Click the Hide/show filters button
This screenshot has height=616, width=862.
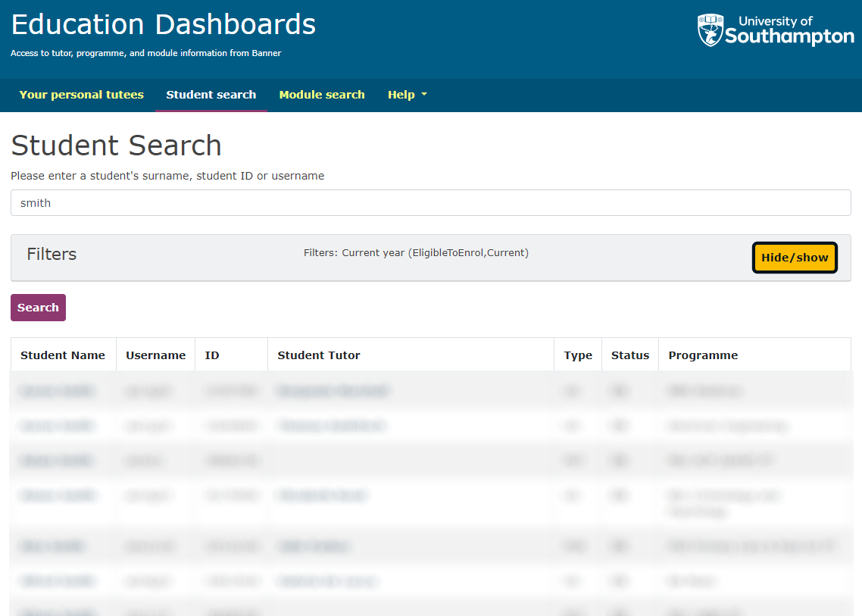pos(794,257)
